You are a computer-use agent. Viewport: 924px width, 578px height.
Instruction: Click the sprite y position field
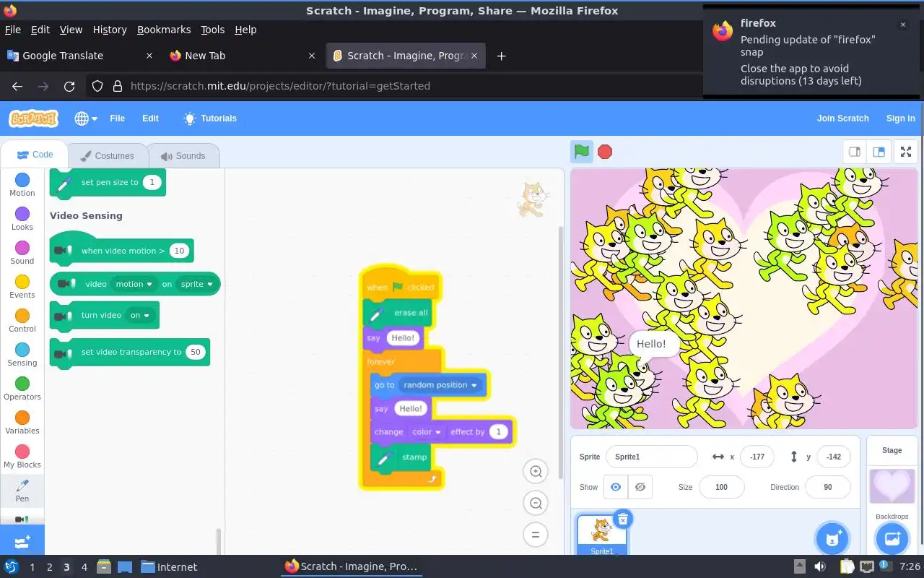[834, 457]
